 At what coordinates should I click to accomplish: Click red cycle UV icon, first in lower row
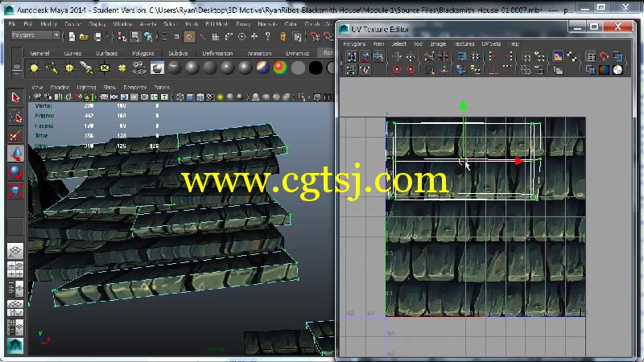pos(397,70)
